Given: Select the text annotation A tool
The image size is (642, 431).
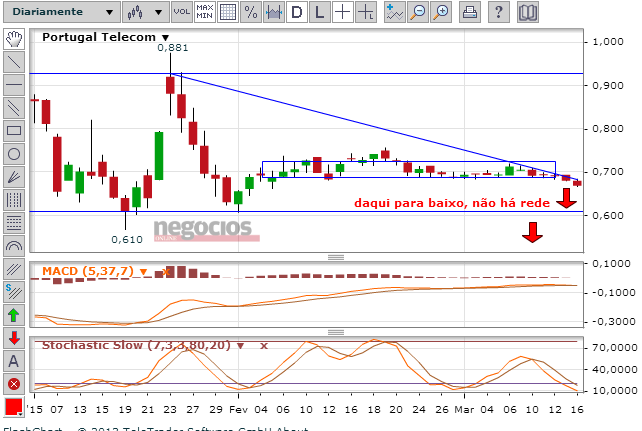Looking at the screenshot, I should tap(14, 361).
